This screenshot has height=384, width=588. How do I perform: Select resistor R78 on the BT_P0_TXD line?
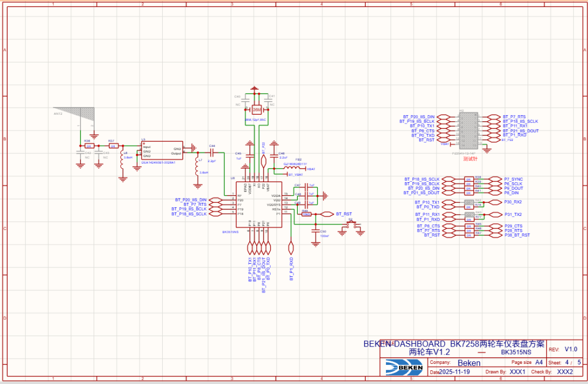(x=469, y=207)
